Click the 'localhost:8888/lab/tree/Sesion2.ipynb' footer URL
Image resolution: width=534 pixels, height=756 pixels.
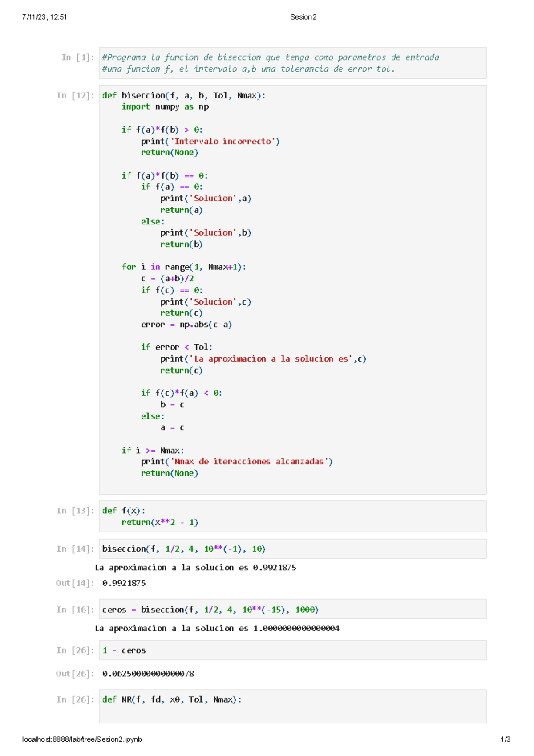82,739
